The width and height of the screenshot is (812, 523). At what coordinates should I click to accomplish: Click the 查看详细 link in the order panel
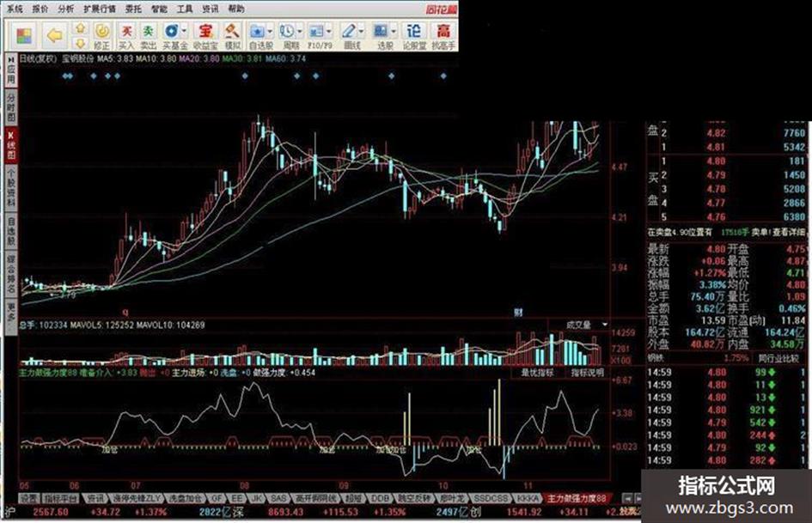(789, 232)
